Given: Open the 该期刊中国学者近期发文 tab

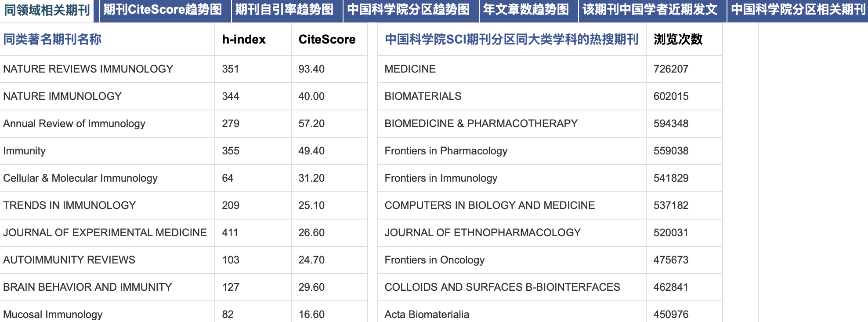Looking at the screenshot, I should pyautogui.click(x=650, y=10).
